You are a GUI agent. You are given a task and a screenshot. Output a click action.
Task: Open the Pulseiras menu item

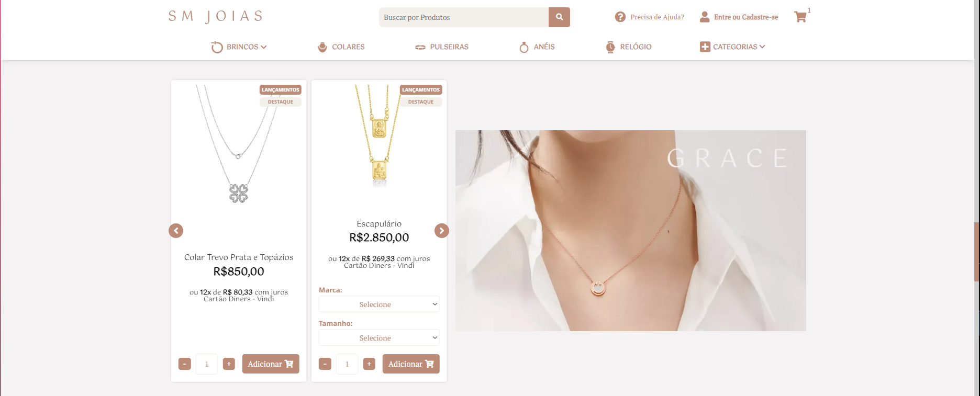442,47
